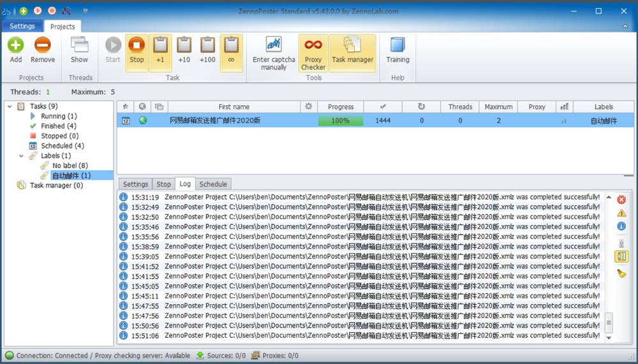Toggle the info messages log filter

(621, 226)
